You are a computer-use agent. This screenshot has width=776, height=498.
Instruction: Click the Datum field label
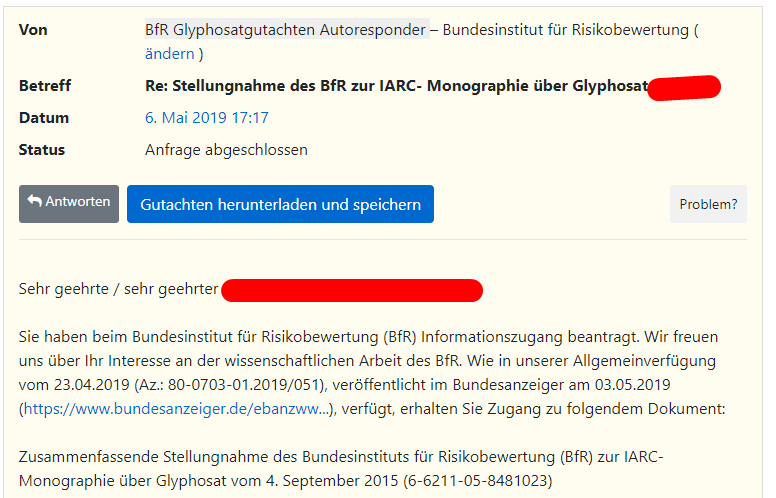(x=44, y=118)
